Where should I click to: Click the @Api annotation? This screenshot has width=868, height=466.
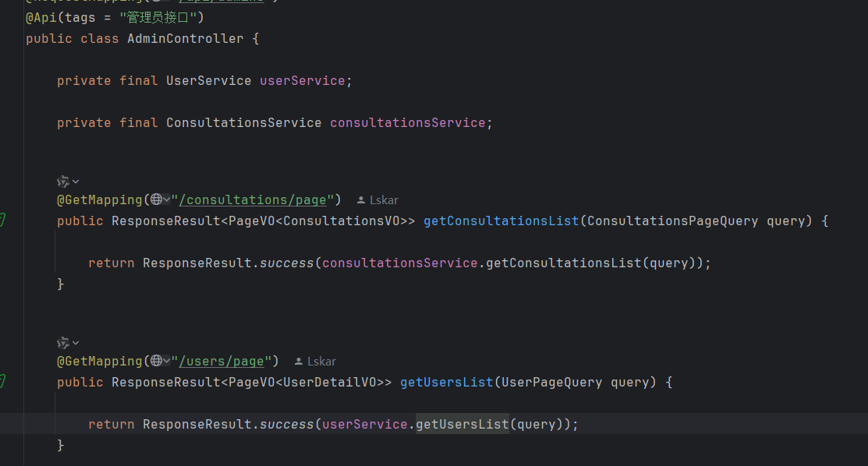click(x=41, y=18)
